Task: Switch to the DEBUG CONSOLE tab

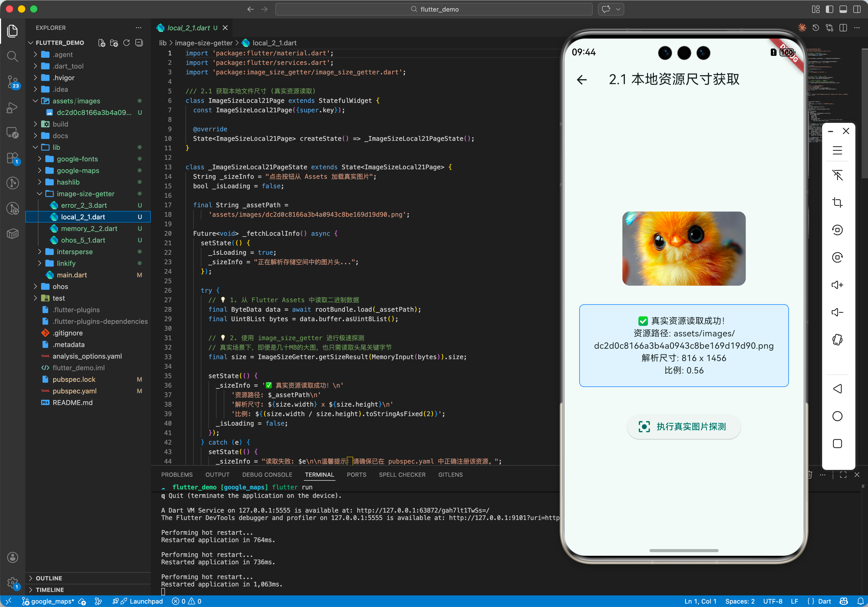Action: (x=267, y=474)
